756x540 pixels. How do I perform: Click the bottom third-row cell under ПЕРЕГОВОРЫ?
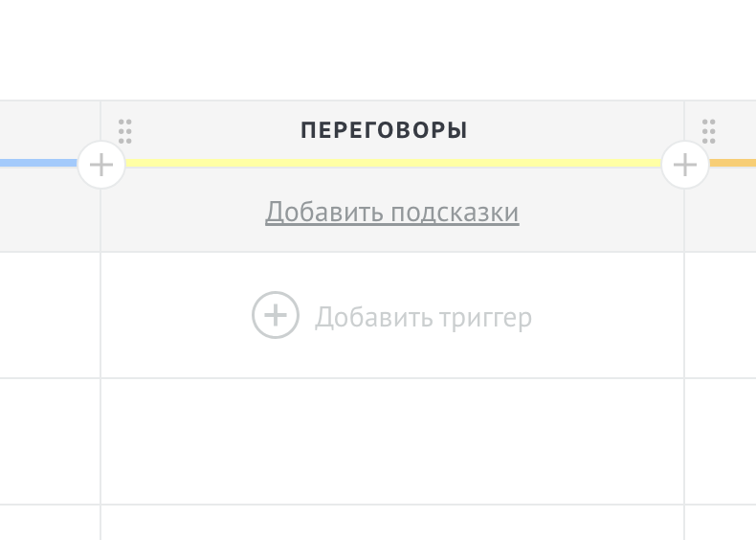tap(392, 522)
